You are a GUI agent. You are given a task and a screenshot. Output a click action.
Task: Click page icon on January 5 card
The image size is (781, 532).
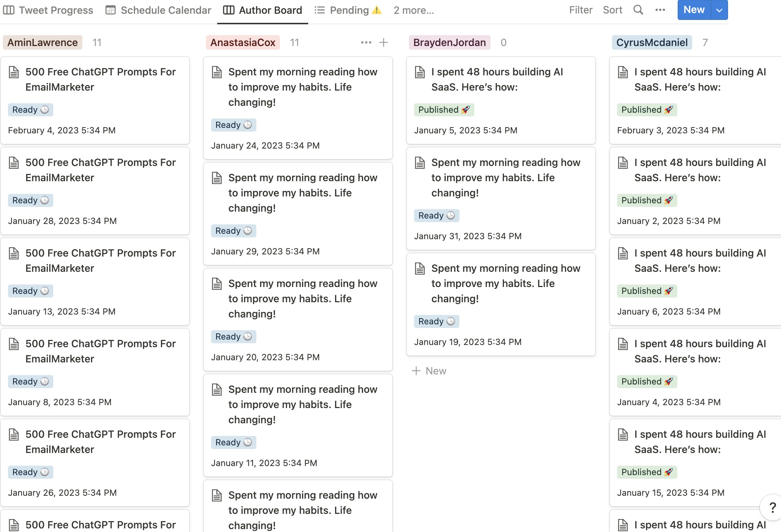click(x=420, y=72)
